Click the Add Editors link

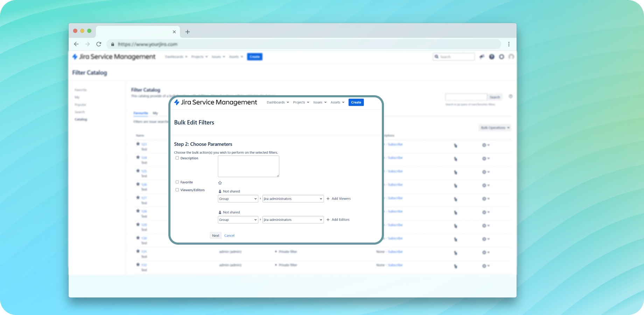[341, 220]
